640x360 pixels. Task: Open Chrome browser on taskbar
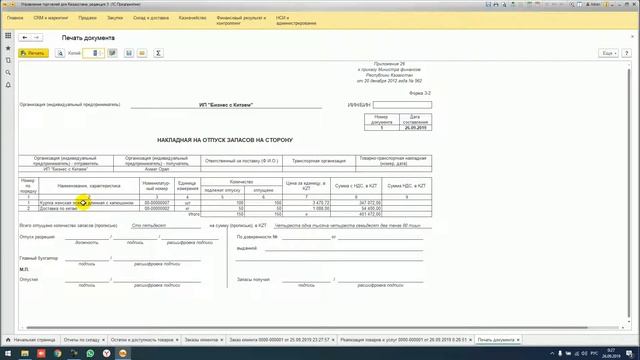pyautogui.click(x=58, y=353)
